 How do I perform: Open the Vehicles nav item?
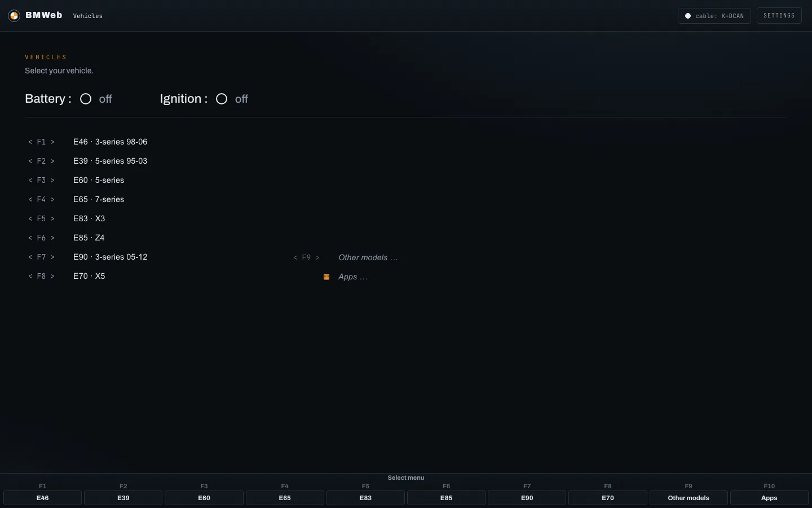click(x=88, y=16)
